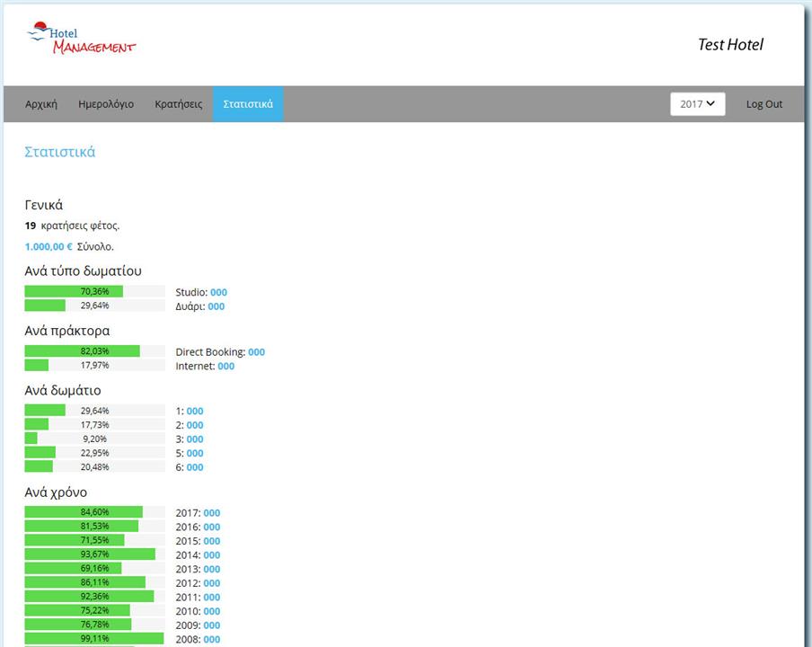The image size is (812, 647).
Task: Select the Στατιστικά tab
Action: pyautogui.click(x=248, y=104)
